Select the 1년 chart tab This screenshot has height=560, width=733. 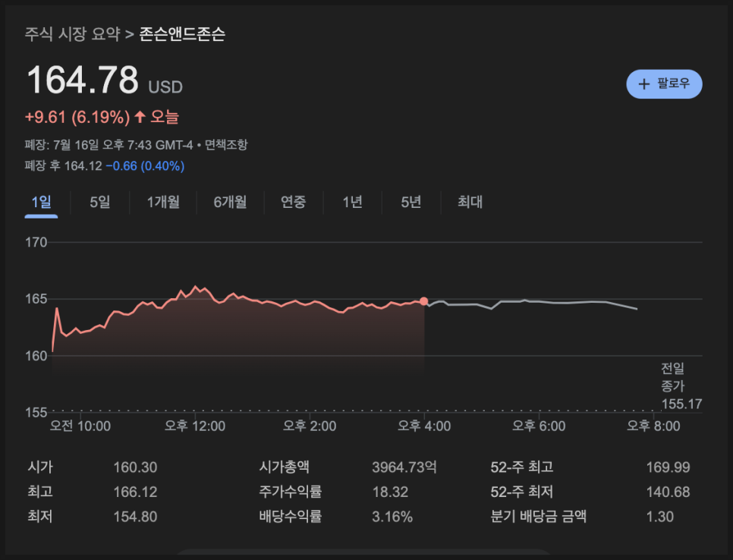353,202
